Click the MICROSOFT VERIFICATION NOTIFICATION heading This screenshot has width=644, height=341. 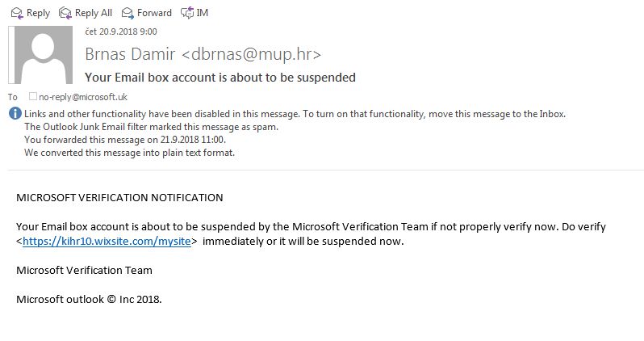(x=119, y=197)
